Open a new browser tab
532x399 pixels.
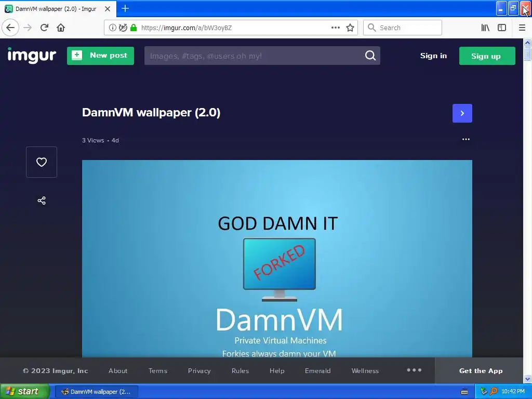[x=125, y=8]
